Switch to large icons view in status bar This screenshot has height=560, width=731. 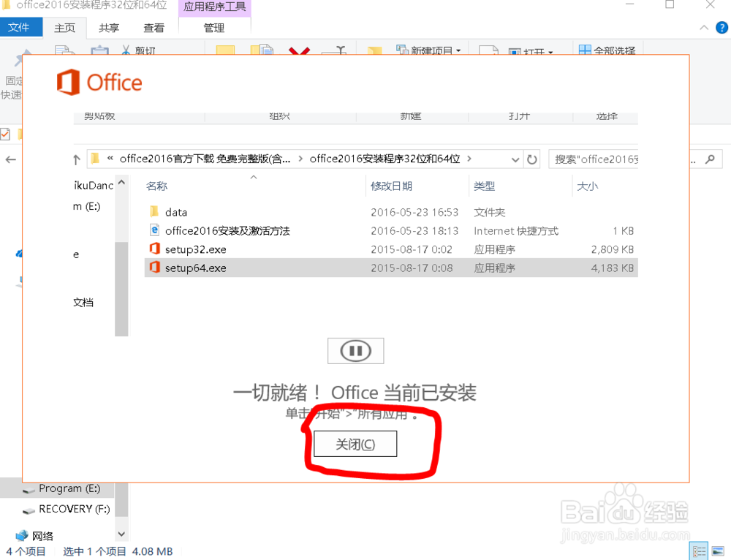(719, 552)
